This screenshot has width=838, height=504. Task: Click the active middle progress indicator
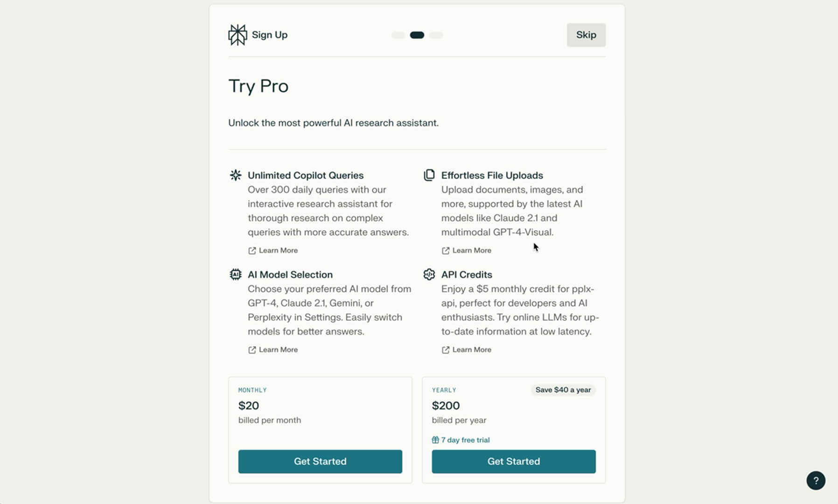pos(417,35)
